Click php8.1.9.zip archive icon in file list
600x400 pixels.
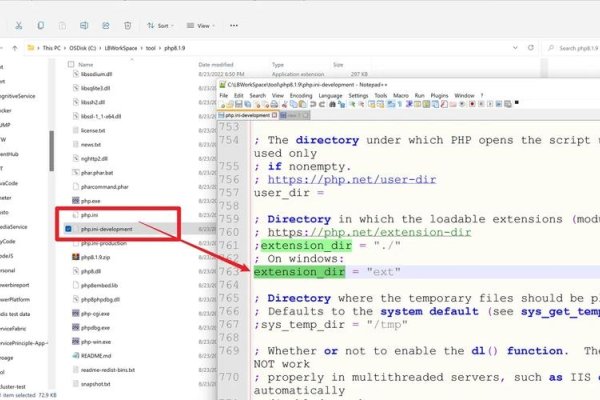tap(76, 257)
